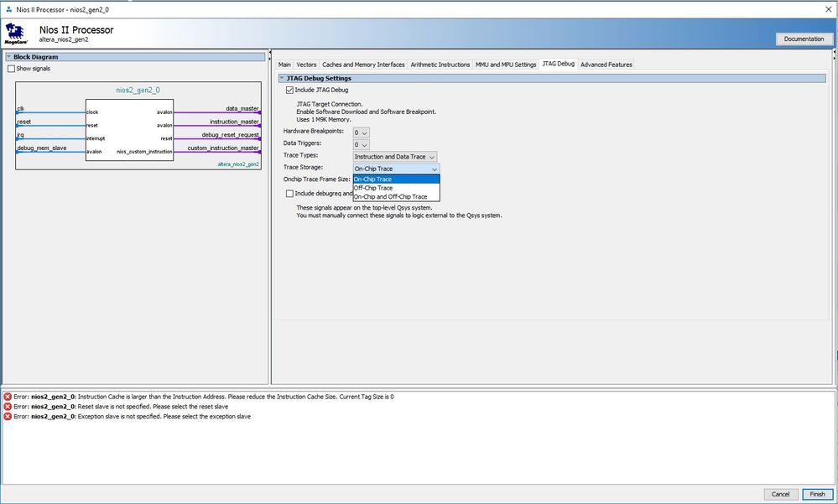Select the Exception slave error message
This screenshot has width=838, height=504.
coord(132,416)
